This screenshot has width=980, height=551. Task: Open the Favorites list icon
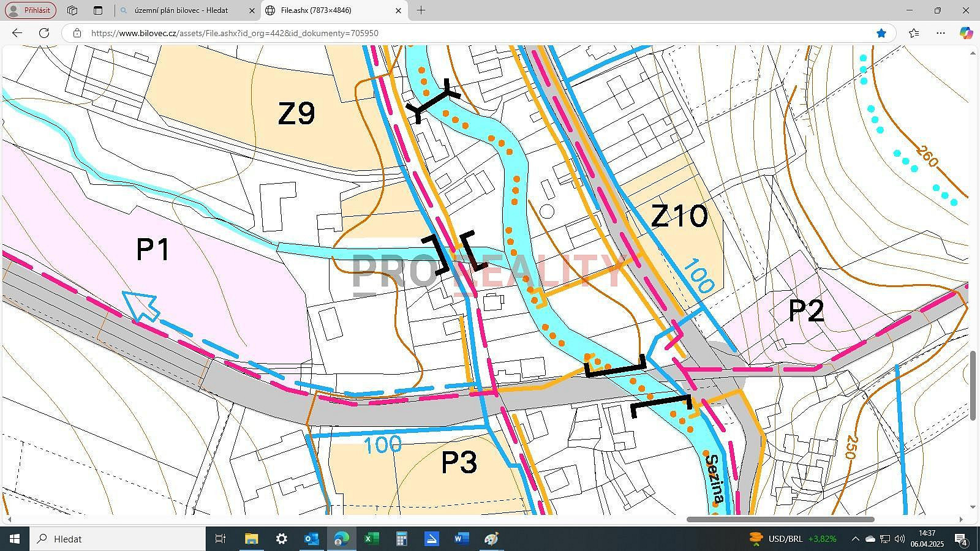point(914,33)
